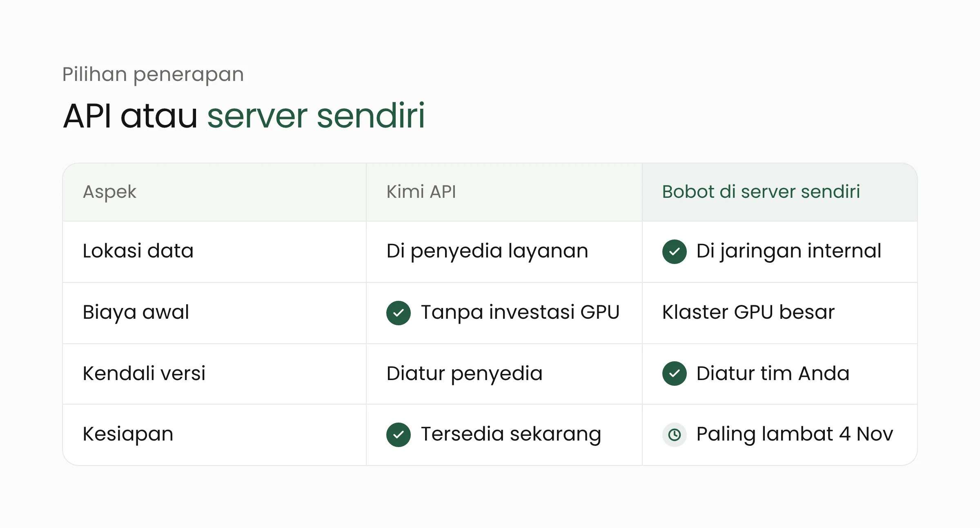Select the Diatur tim Anda cell text
Screen dimensions: 980x528
773,374
